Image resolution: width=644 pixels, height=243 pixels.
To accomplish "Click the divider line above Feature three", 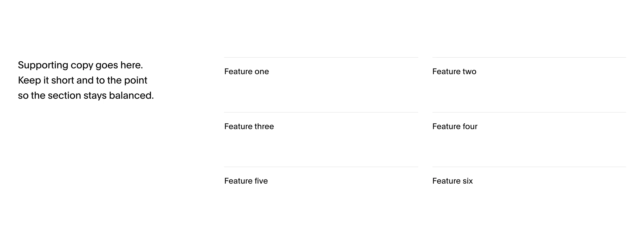I will point(321,112).
